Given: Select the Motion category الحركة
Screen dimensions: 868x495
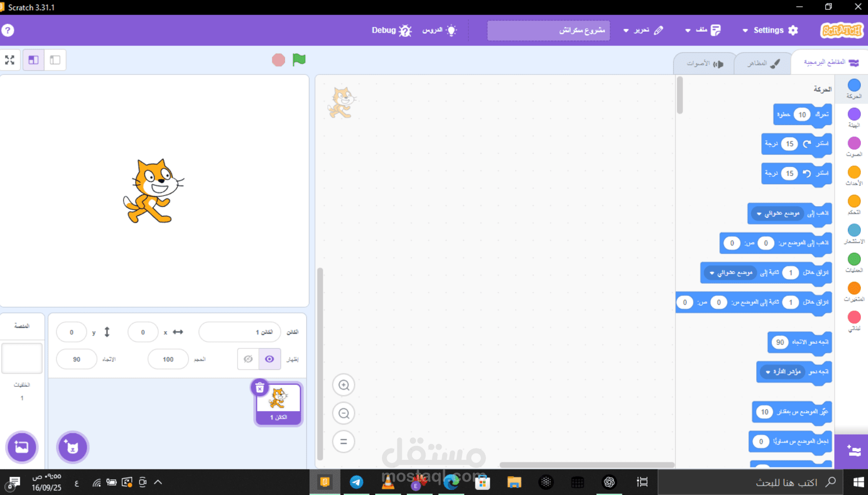Looking at the screenshot, I should click(x=854, y=88).
